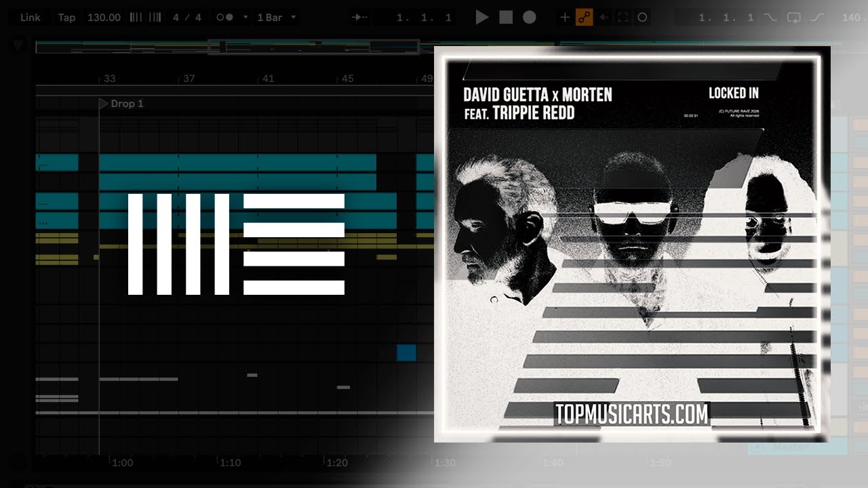Click bar 45 on the beat ruler
Viewport: 868px width, 488px height.
347,79
